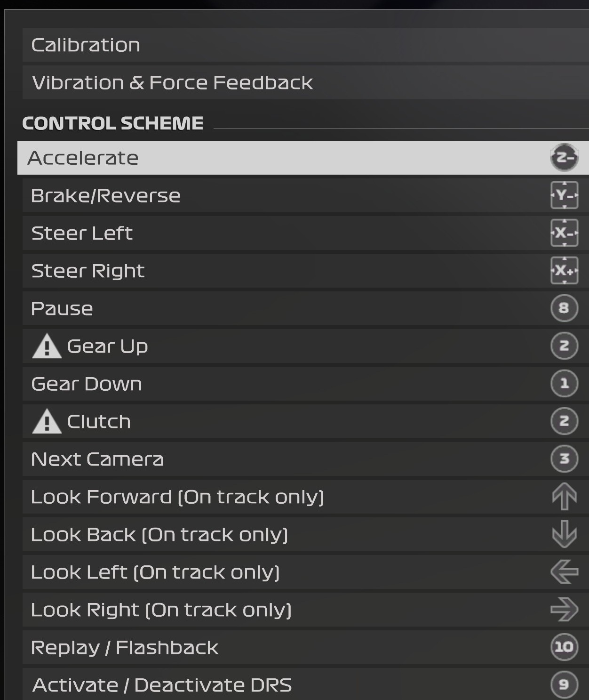Click the right arrow icon for Look Right
Image resolution: width=589 pixels, height=700 pixels.
[564, 610]
